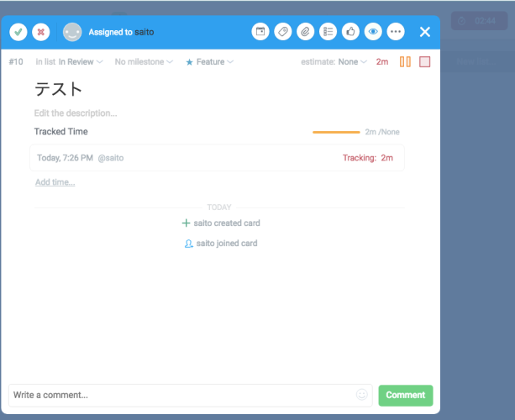Image resolution: width=515 pixels, height=420 pixels.
Task: Click card number #10
Action: [x=16, y=61]
